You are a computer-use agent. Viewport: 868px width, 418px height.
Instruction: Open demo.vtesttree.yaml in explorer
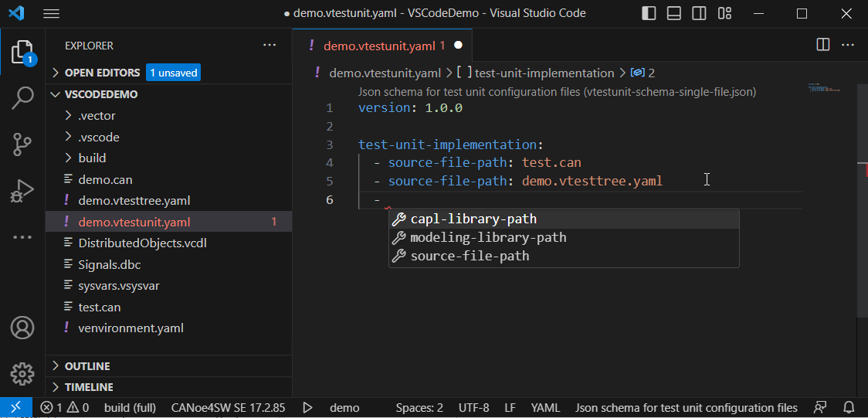pos(169,200)
